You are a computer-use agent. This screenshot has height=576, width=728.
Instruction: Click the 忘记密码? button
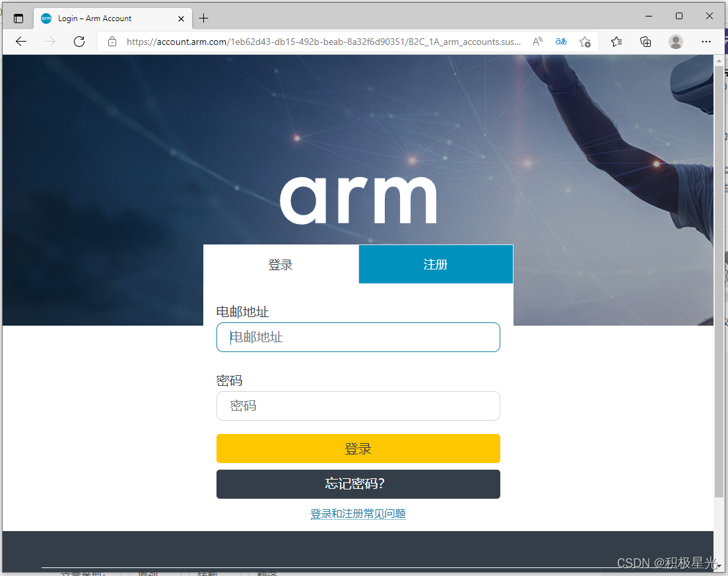pyautogui.click(x=358, y=484)
